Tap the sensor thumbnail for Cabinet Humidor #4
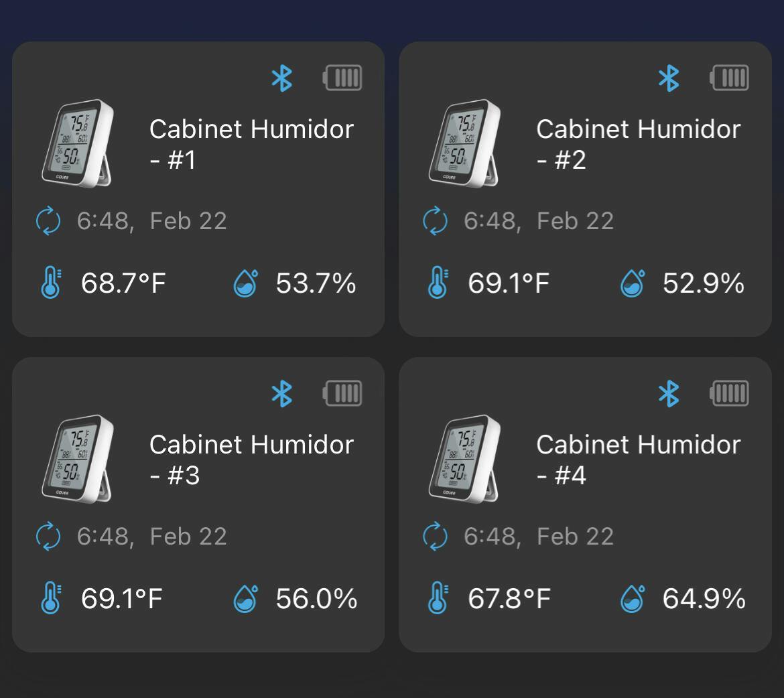Viewport: 784px width, 698px height. [464, 459]
